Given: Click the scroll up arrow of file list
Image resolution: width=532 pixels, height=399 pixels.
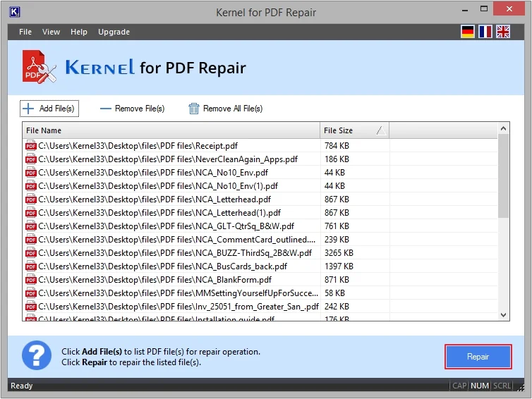Looking at the screenshot, I should pyautogui.click(x=504, y=128).
